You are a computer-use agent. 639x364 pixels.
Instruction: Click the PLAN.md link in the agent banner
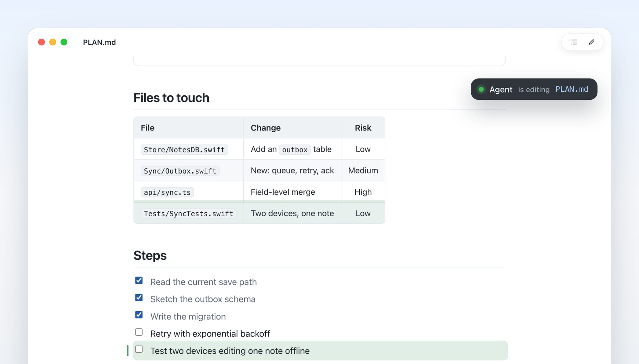(x=571, y=89)
